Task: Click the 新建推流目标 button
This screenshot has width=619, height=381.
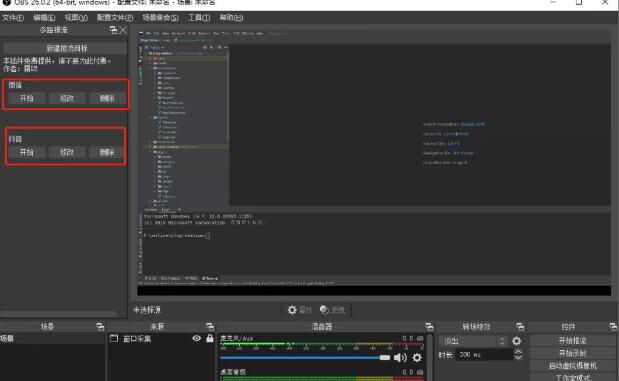Action: (65, 48)
